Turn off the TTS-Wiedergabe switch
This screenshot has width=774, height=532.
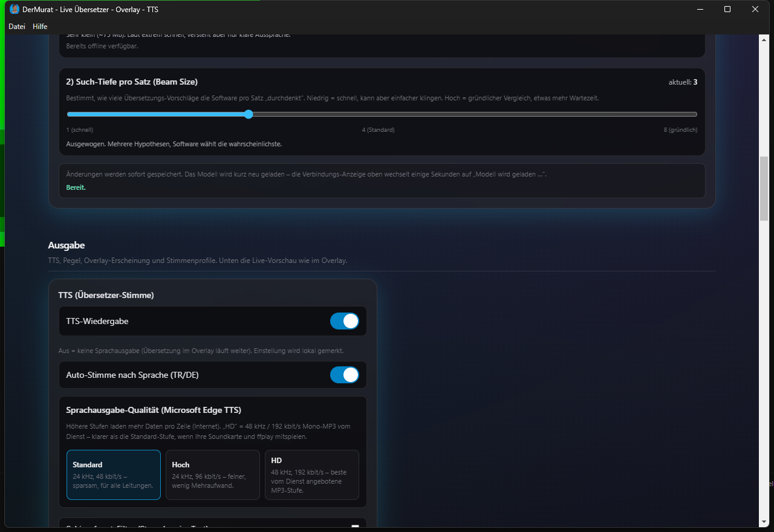(x=345, y=321)
